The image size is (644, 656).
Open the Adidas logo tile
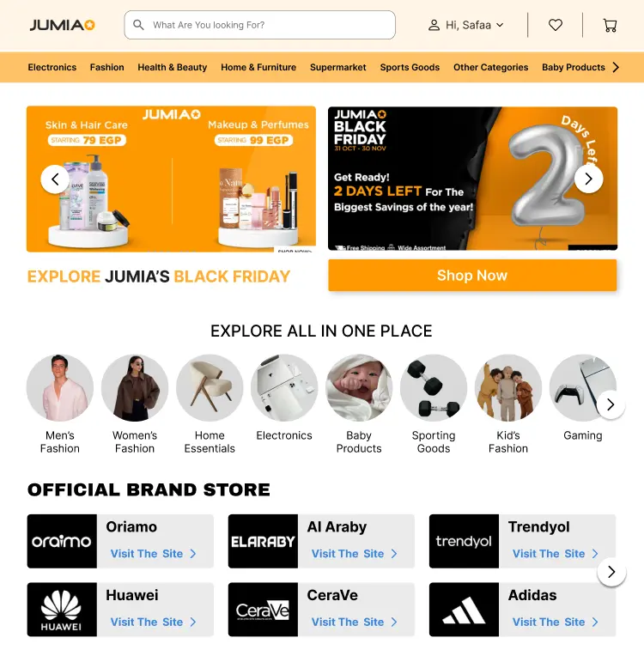[464, 609]
